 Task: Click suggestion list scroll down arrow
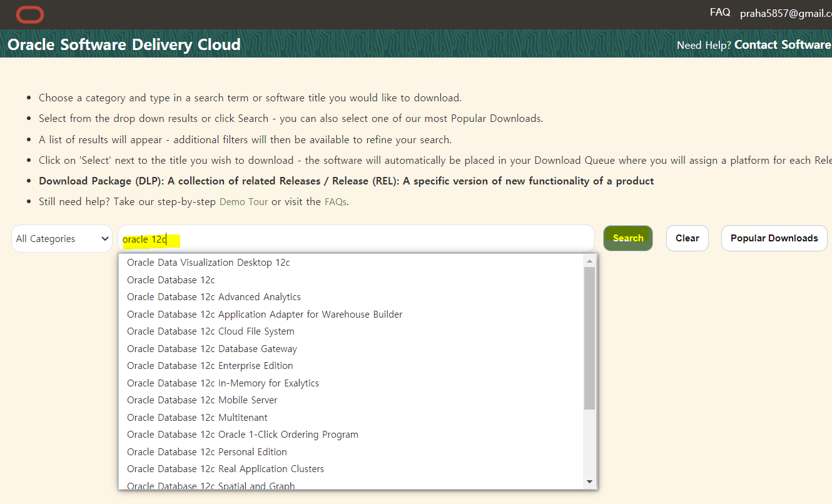[x=589, y=482]
